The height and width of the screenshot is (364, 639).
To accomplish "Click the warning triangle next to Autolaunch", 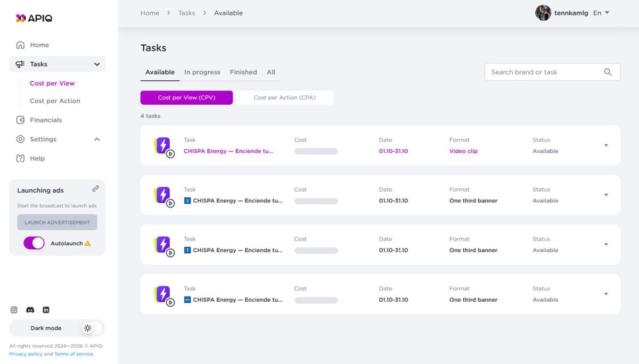I will pyautogui.click(x=88, y=243).
